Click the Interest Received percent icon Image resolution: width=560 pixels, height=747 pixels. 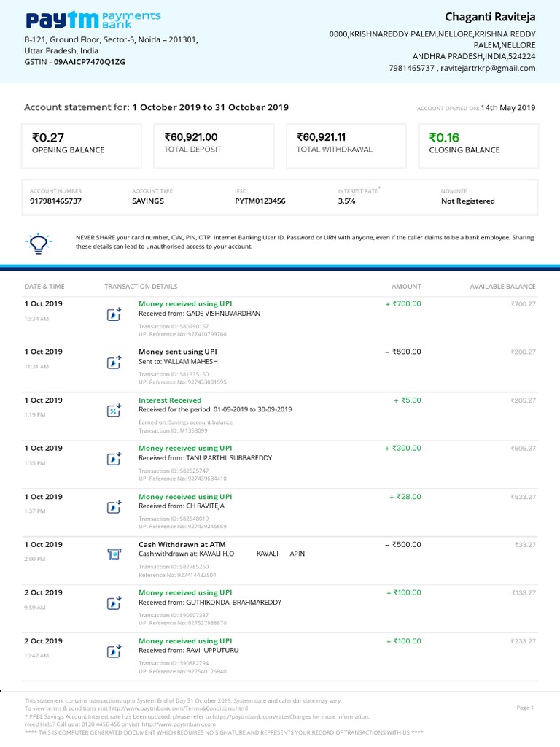114,410
